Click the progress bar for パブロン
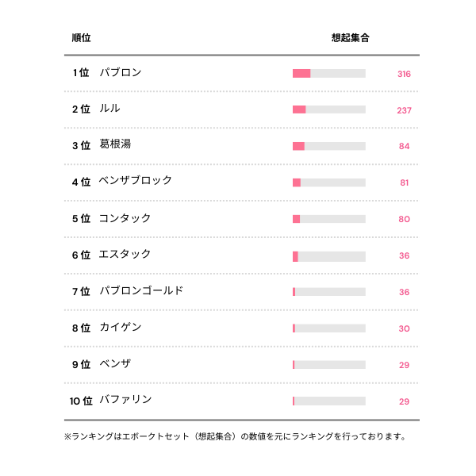Viewport: 476px width, 476px height. [328, 74]
